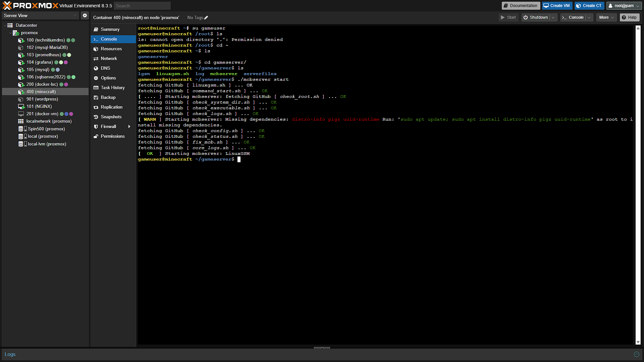Image resolution: width=644 pixels, height=362 pixels.
Task: Click the Search input field
Action: (142, 6)
